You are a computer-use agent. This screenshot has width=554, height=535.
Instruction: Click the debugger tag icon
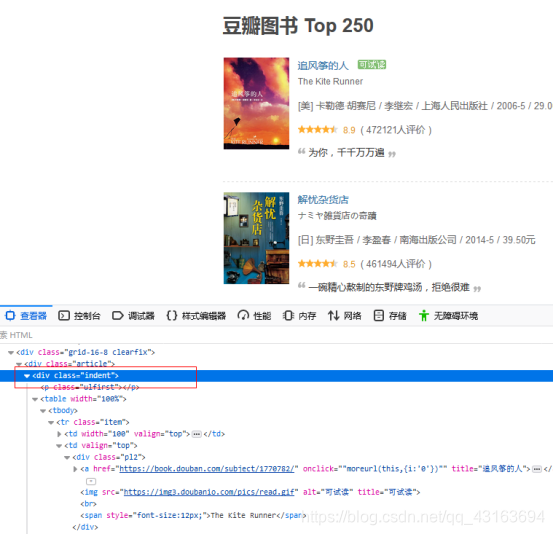[x=118, y=316]
